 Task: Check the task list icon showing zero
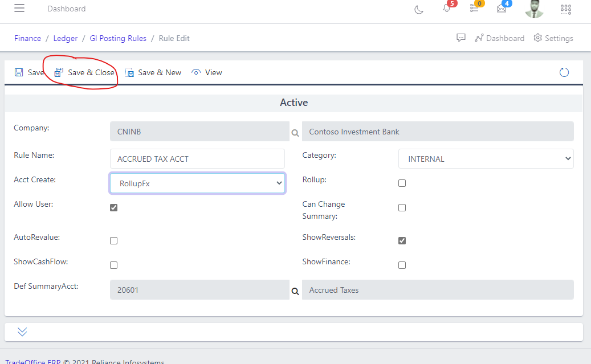[x=475, y=10]
